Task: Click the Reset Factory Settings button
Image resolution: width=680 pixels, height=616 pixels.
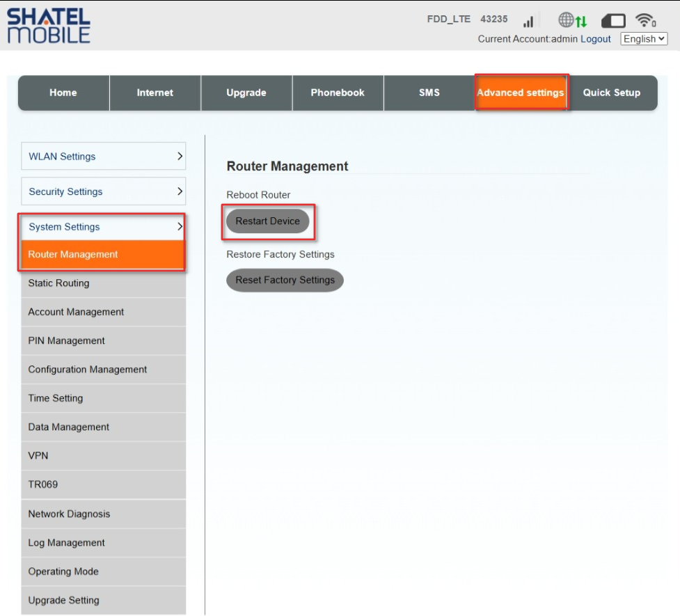Action: point(285,281)
